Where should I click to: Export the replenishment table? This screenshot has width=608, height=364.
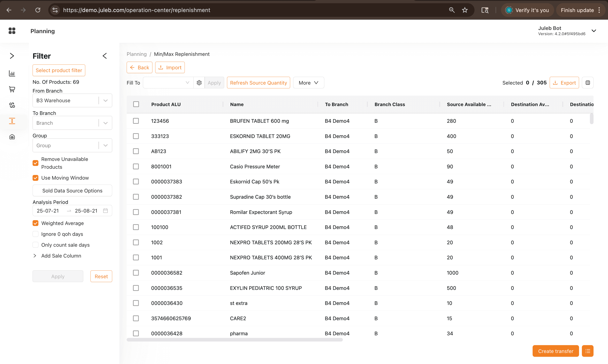tap(564, 83)
